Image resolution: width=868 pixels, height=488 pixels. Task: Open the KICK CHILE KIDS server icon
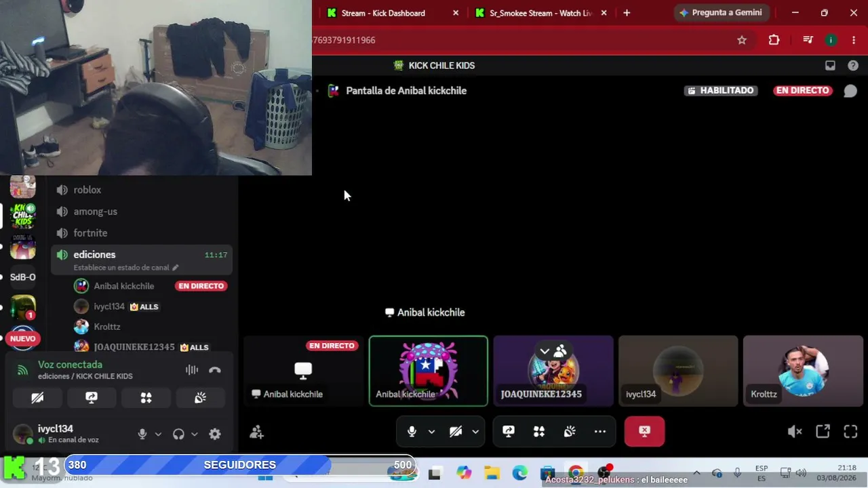[x=22, y=216]
